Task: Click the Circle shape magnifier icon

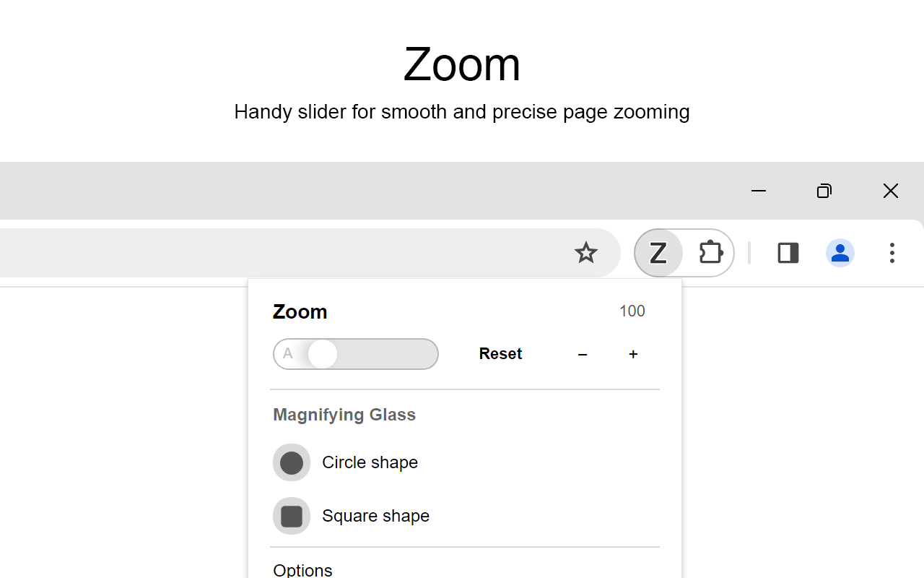Action: [291, 462]
